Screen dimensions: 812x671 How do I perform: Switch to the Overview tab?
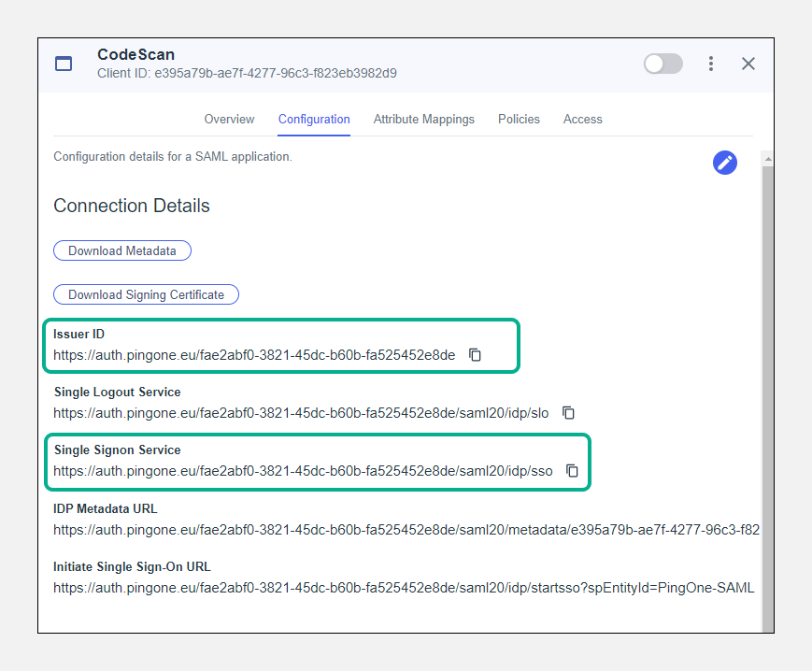(x=229, y=120)
